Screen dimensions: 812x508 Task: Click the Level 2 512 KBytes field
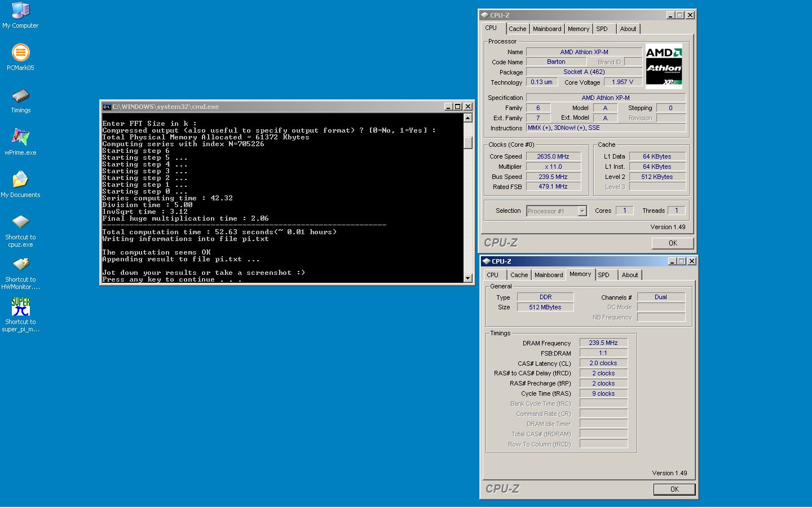pos(657,177)
